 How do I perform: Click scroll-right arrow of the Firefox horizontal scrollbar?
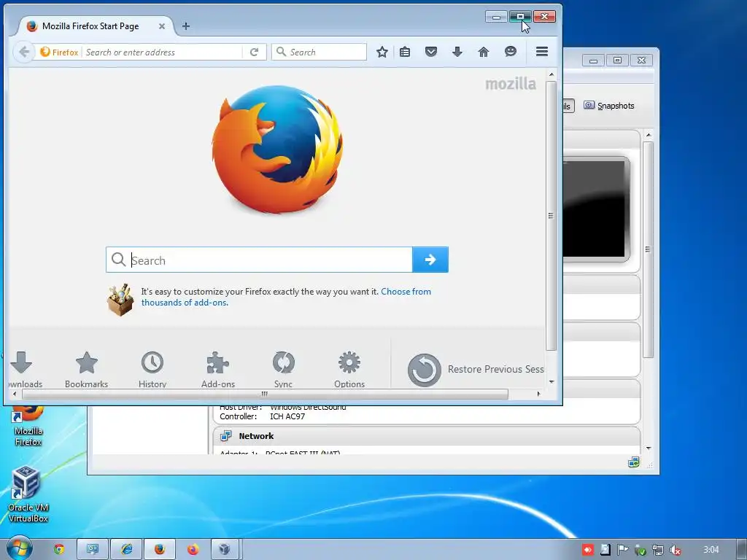coord(539,394)
